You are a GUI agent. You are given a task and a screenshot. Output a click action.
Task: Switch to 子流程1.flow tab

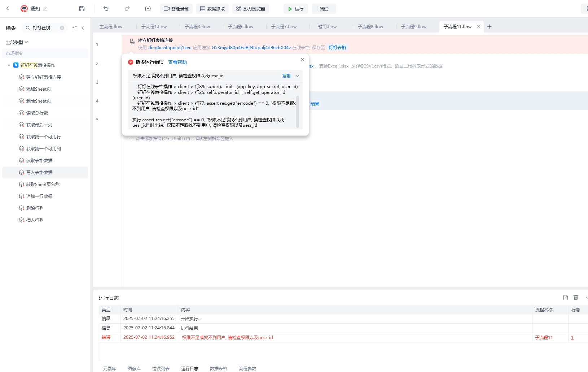tap(154, 27)
